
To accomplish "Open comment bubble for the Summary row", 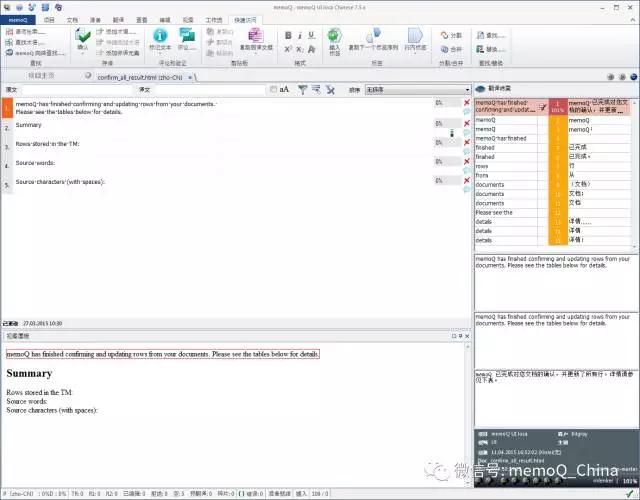I will coord(467,132).
